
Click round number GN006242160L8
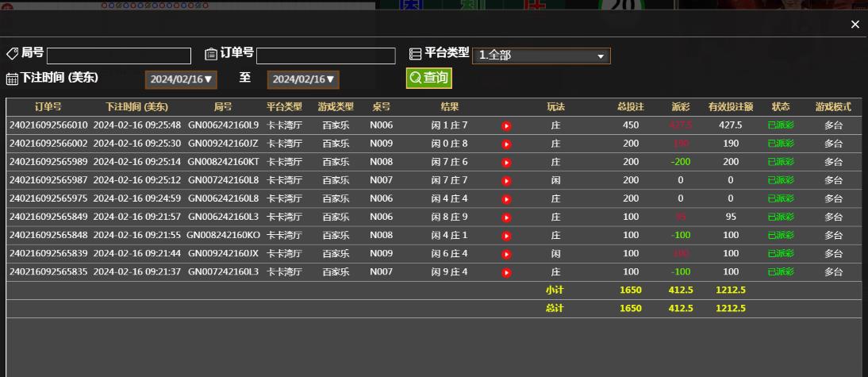click(223, 198)
